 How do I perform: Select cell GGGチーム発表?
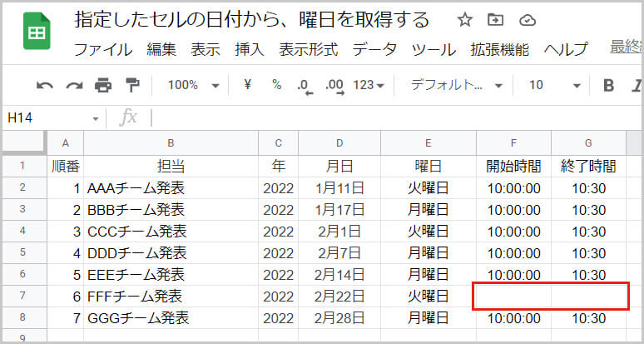pyautogui.click(x=171, y=318)
